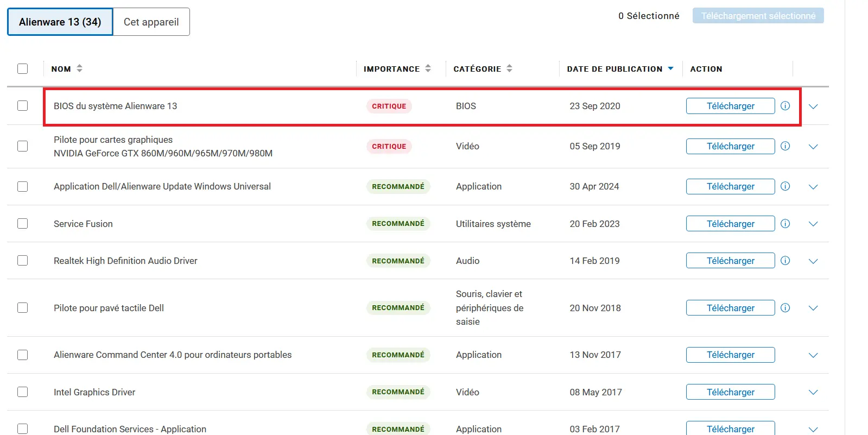The height and width of the screenshot is (435, 868).
Task: Show info for NVIDIA GeForce graphics driver
Action: pos(785,146)
